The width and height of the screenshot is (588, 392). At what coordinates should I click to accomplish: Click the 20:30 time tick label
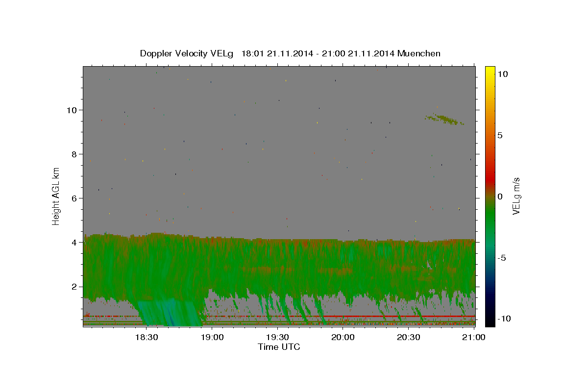pyautogui.click(x=409, y=338)
